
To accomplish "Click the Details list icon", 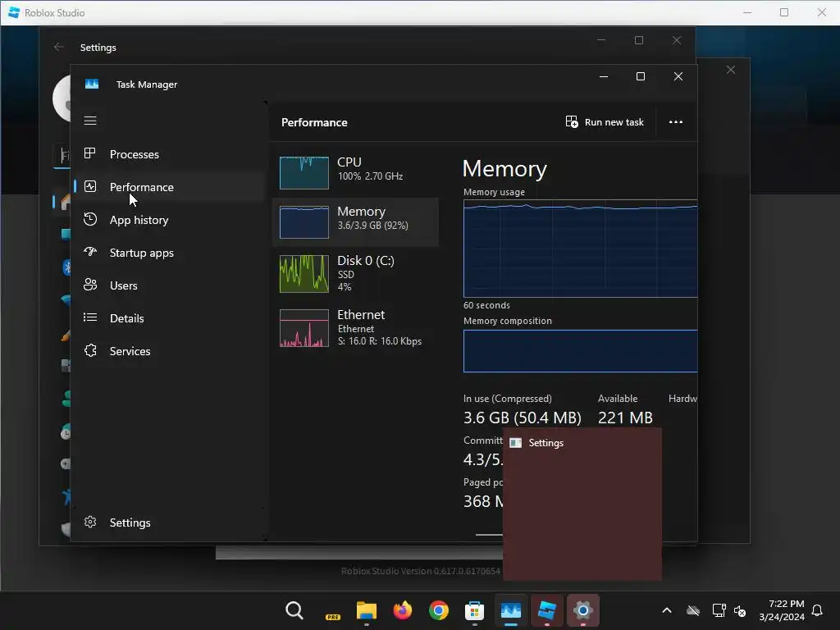I will pyautogui.click(x=90, y=317).
